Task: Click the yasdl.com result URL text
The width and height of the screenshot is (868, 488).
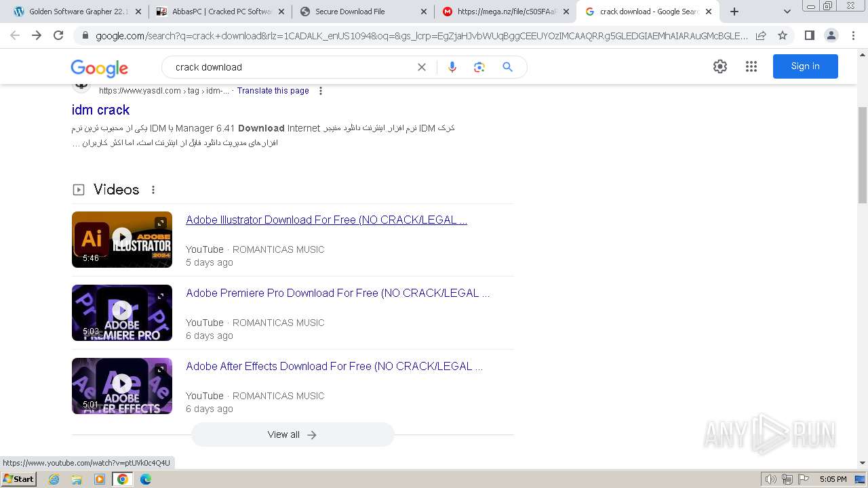Action: click(163, 91)
